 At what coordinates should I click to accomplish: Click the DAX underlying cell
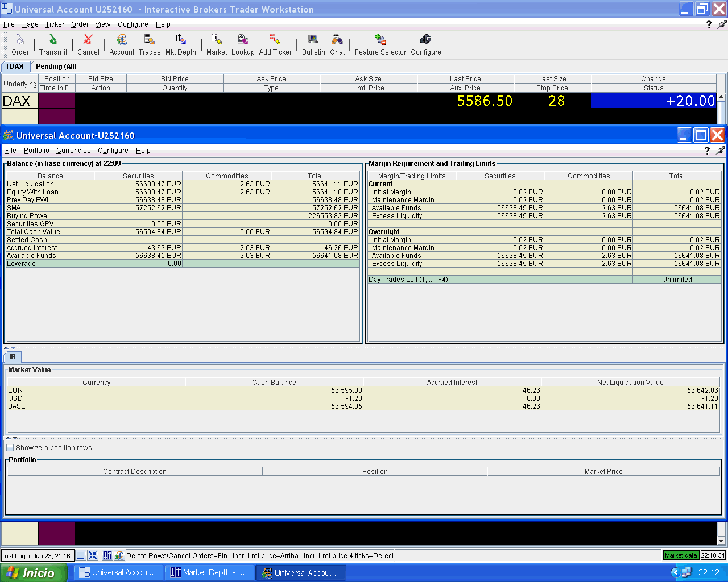(20, 101)
